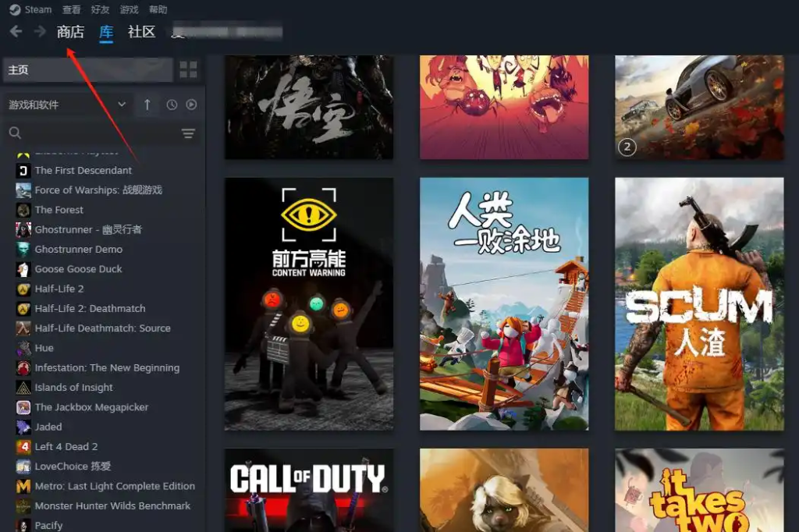
Task: Select Pacify in game list
Action: pos(48,526)
